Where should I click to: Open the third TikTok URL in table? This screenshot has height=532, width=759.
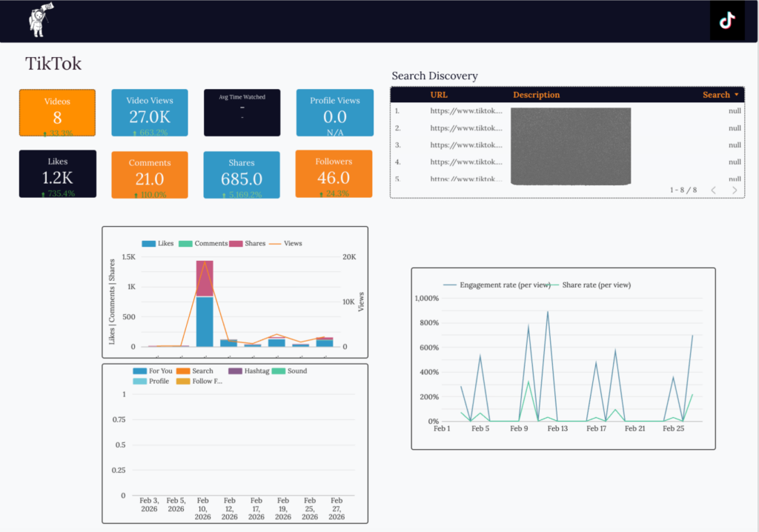pyautogui.click(x=465, y=145)
